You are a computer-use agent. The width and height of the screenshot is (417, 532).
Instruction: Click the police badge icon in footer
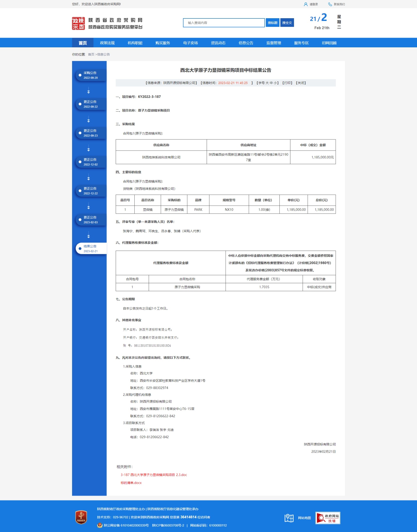pyautogui.click(x=100, y=525)
